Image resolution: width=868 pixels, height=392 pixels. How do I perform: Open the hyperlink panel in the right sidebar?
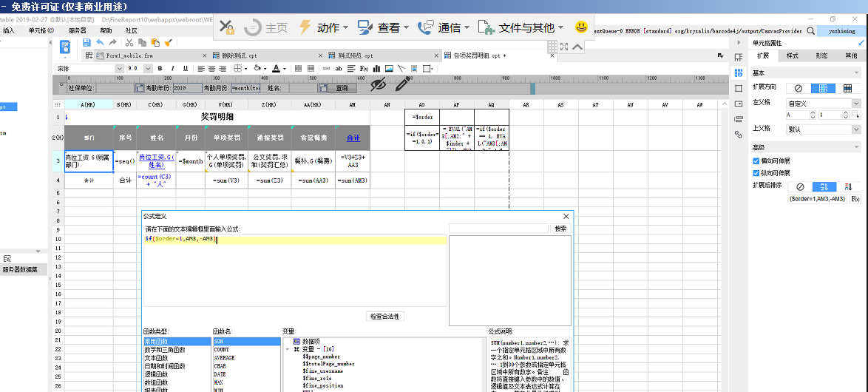coord(738,135)
